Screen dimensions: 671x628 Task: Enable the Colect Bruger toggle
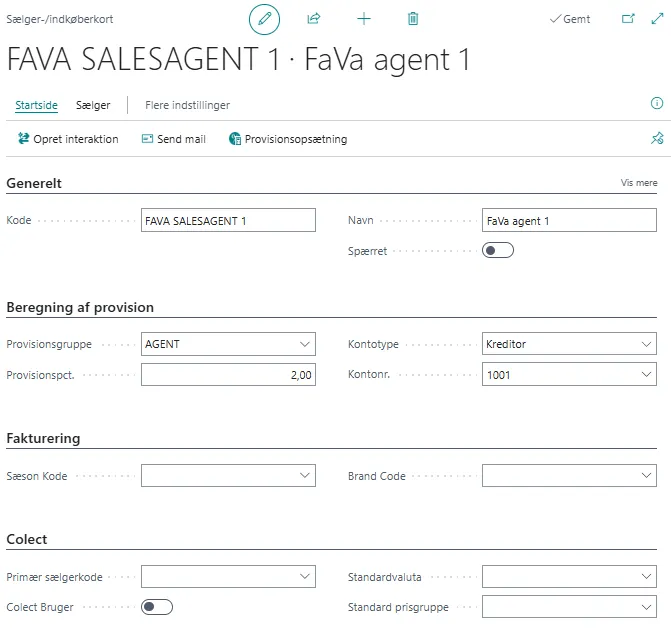point(157,607)
